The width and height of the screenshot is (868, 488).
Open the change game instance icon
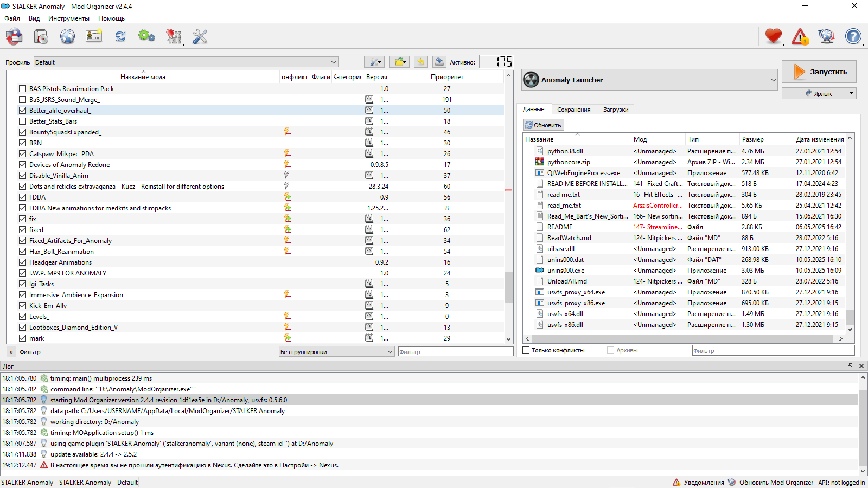14,37
